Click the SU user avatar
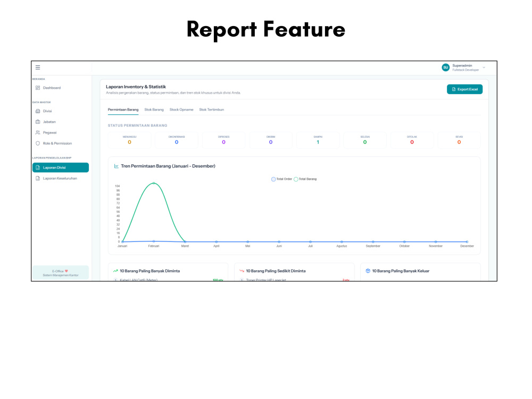 pyautogui.click(x=445, y=68)
